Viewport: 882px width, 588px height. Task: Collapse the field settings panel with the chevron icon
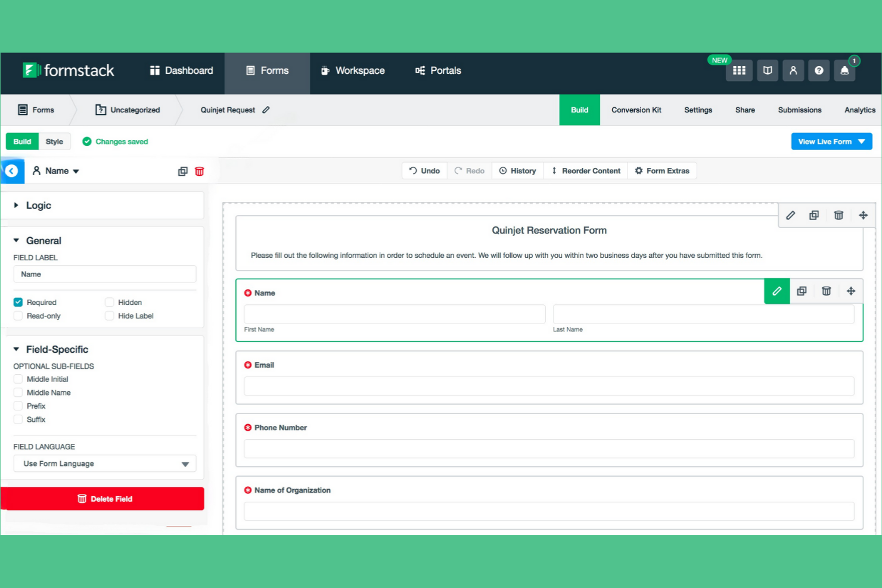pos(12,171)
